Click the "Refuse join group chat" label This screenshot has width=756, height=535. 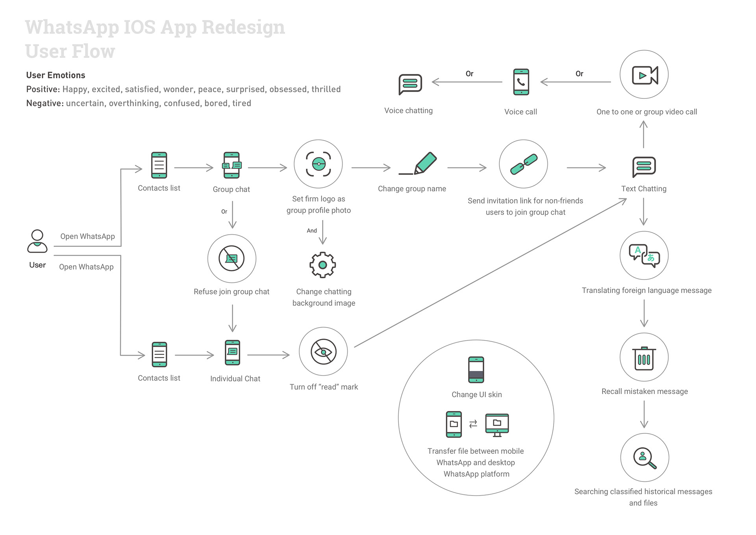232,292
